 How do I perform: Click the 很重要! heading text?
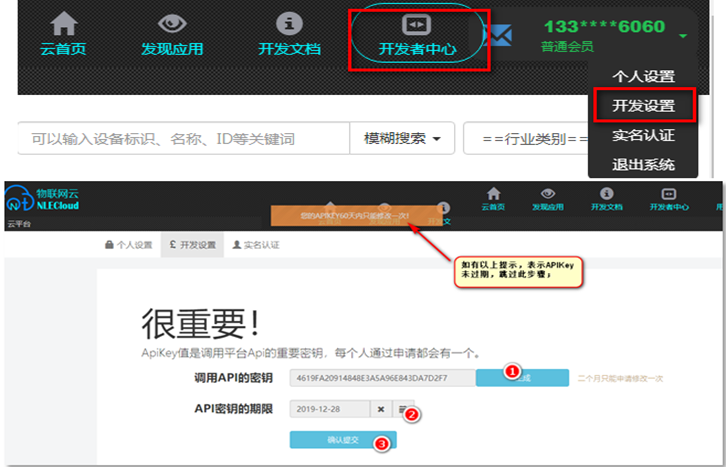tap(200, 324)
